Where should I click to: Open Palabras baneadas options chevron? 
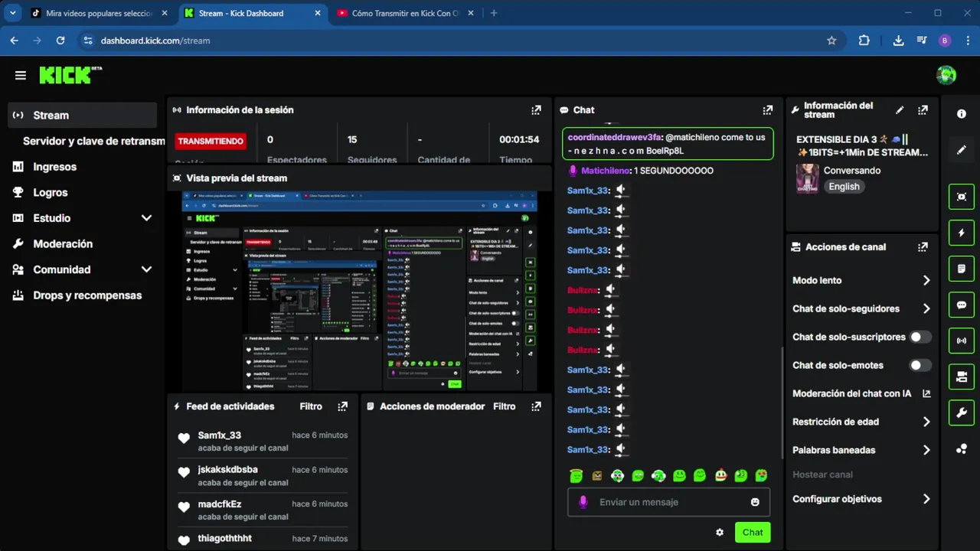(x=926, y=450)
